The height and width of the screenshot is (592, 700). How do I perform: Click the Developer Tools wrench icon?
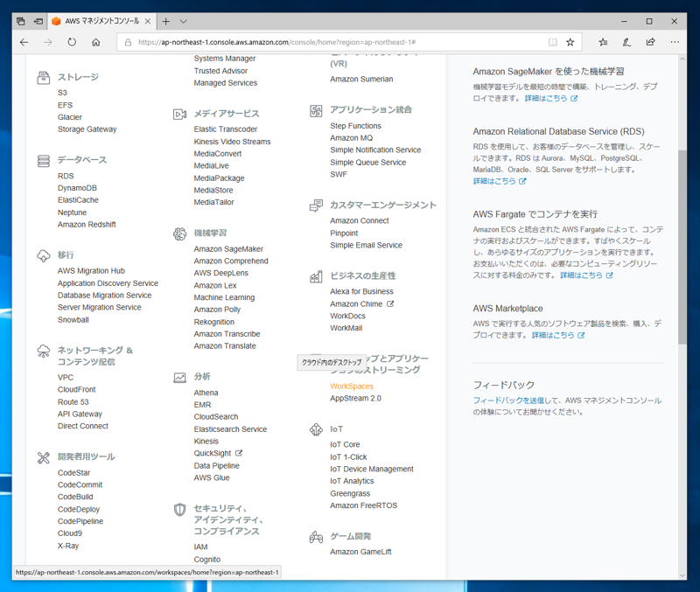click(43, 457)
